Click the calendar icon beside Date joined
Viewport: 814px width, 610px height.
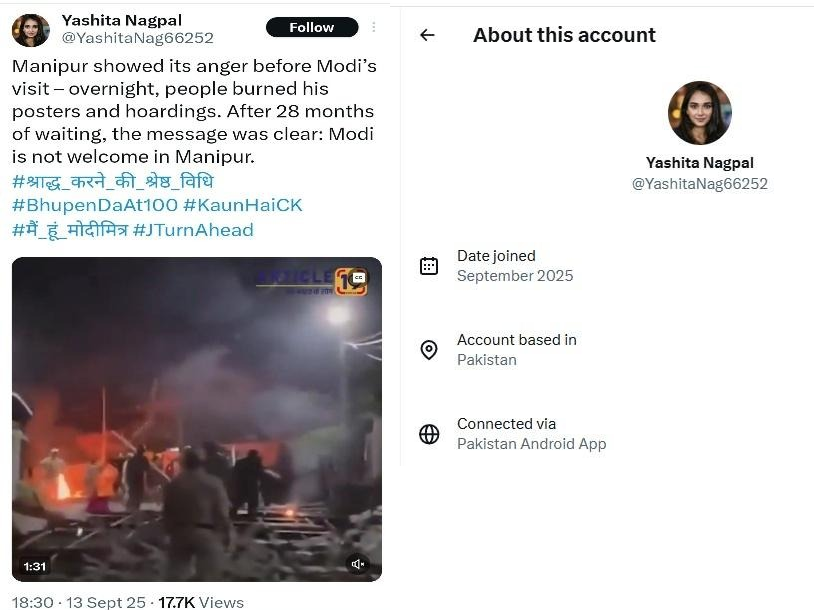429,266
